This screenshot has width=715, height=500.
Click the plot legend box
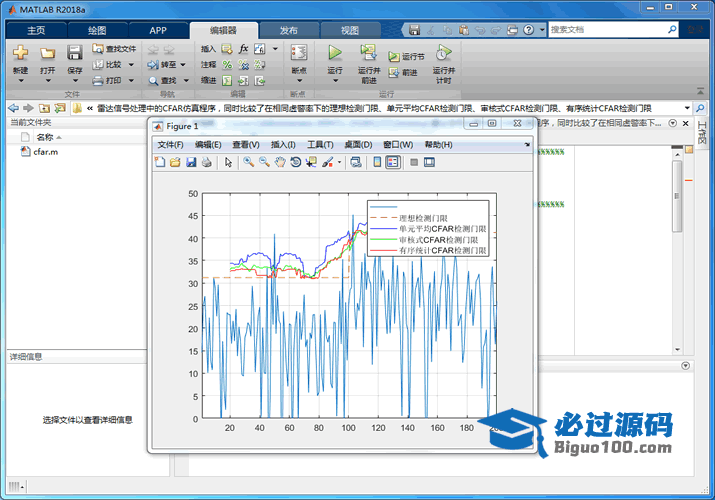coord(428,228)
